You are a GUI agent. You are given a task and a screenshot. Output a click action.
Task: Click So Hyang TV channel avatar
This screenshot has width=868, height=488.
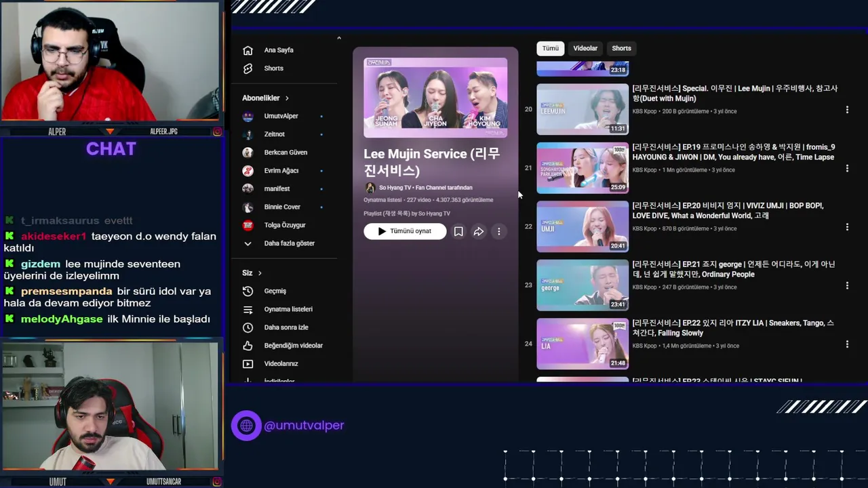click(370, 188)
